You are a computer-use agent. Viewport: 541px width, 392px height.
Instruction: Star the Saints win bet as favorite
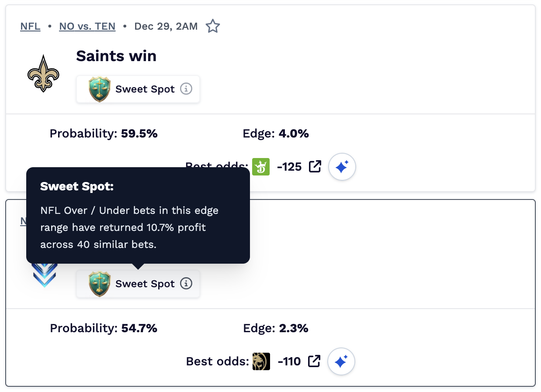[213, 26]
